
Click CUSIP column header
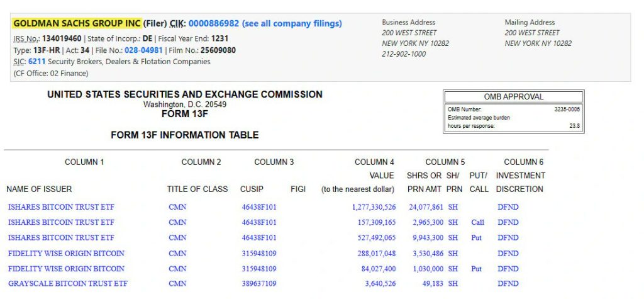252,189
